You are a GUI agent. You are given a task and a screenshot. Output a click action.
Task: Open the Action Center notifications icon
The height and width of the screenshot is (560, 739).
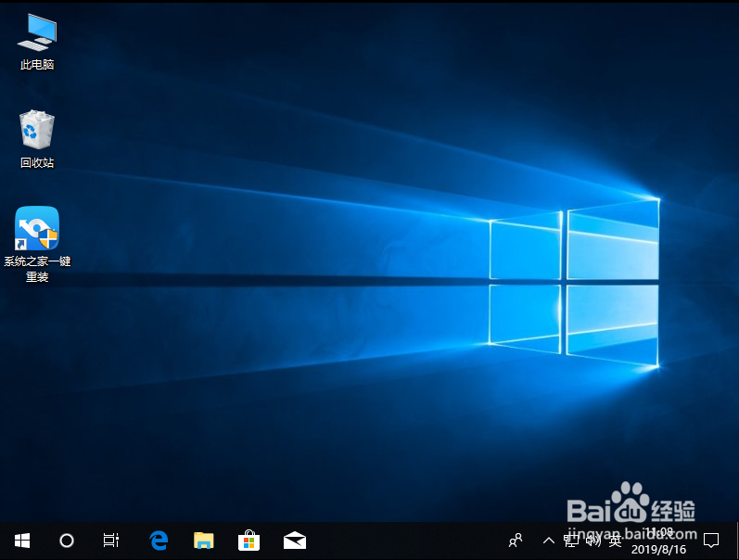711,541
